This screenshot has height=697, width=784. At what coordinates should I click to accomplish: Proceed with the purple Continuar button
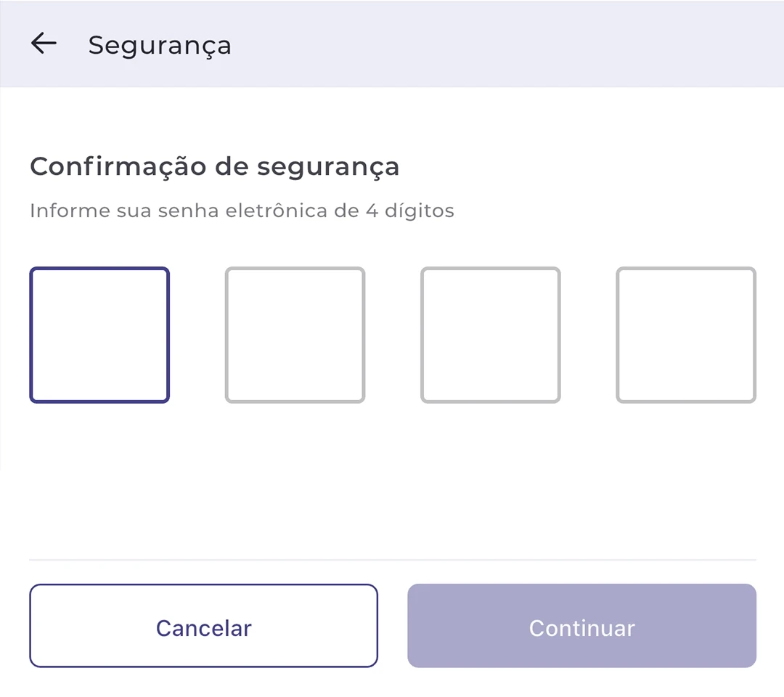click(x=582, y=626)
